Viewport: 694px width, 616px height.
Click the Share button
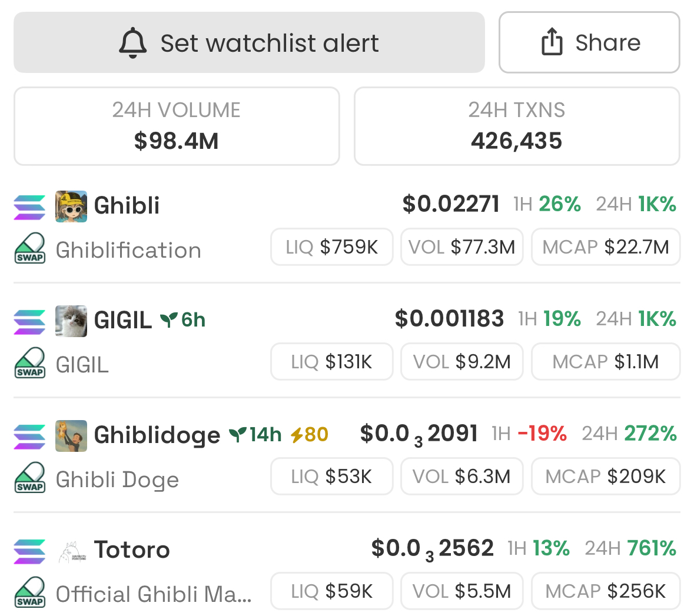click(x=590, y=42)
